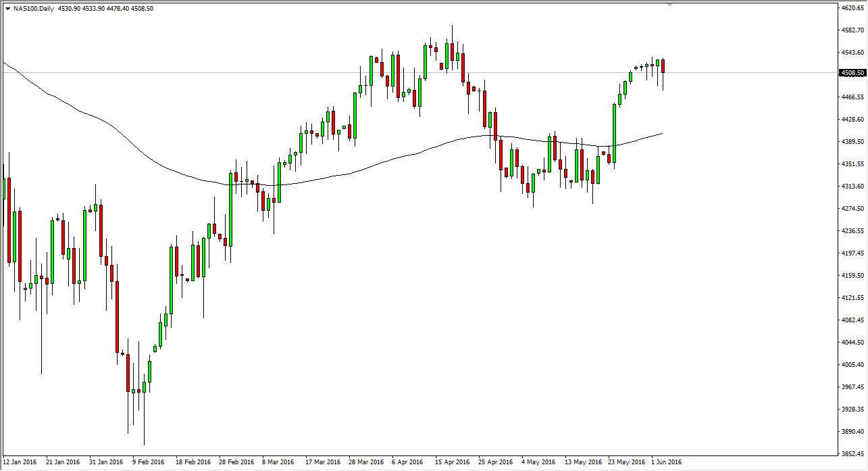Click the 4005.40 price axis label
The image size is (868, 471).
852,365
